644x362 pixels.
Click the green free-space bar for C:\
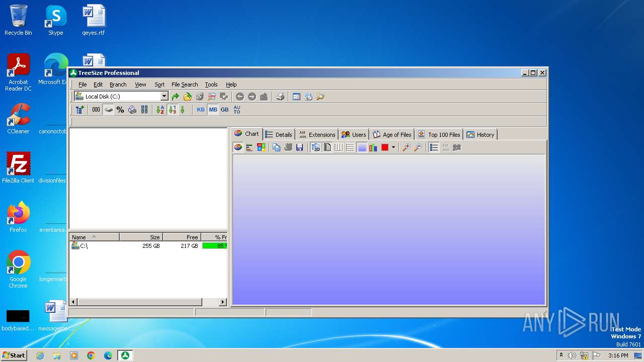214,246
